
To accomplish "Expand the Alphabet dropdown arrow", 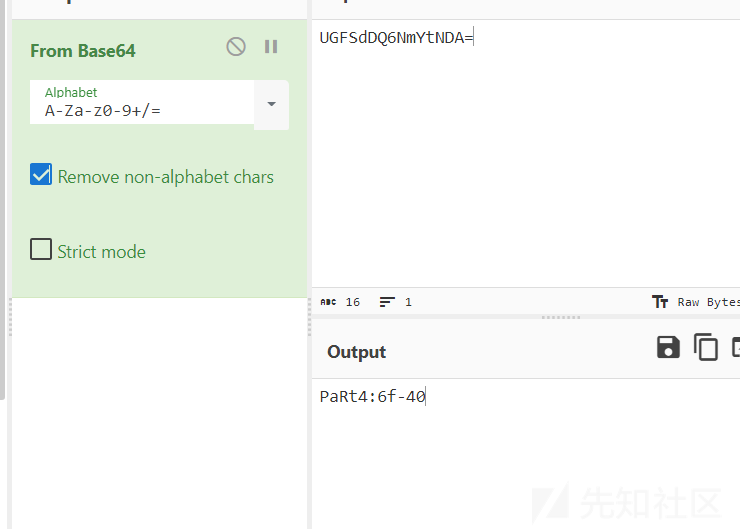I will click(271, 104).
